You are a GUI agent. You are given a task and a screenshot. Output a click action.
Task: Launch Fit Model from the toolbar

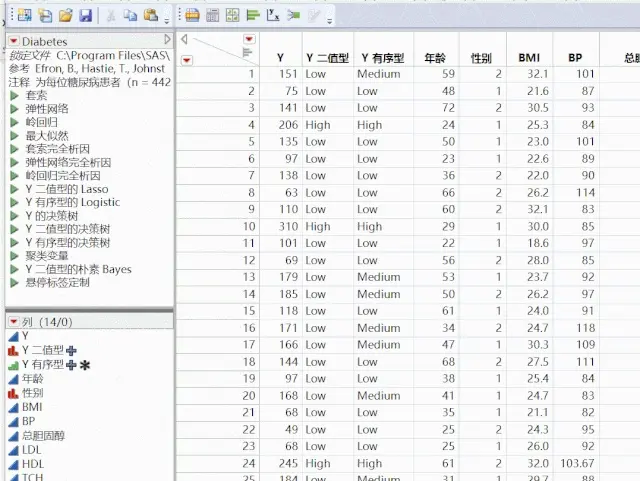[x=293, y=16]
